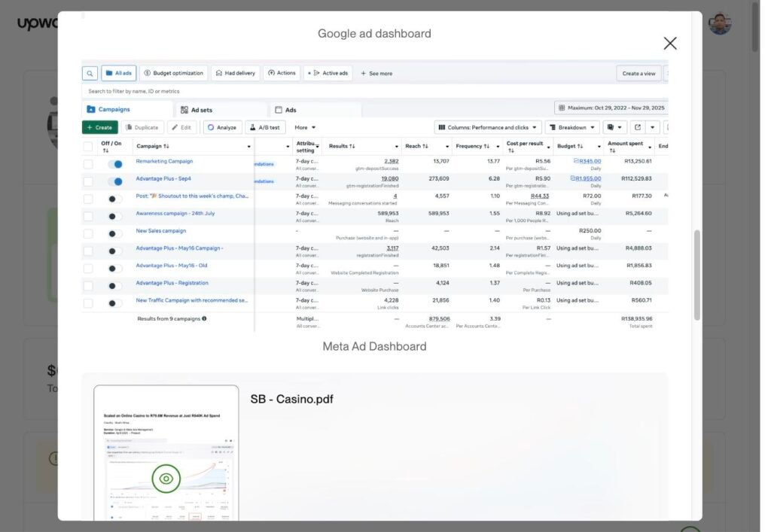The image size is (771, 532).
Task: Click the Budget optimization filter icon
Action: 146,73
